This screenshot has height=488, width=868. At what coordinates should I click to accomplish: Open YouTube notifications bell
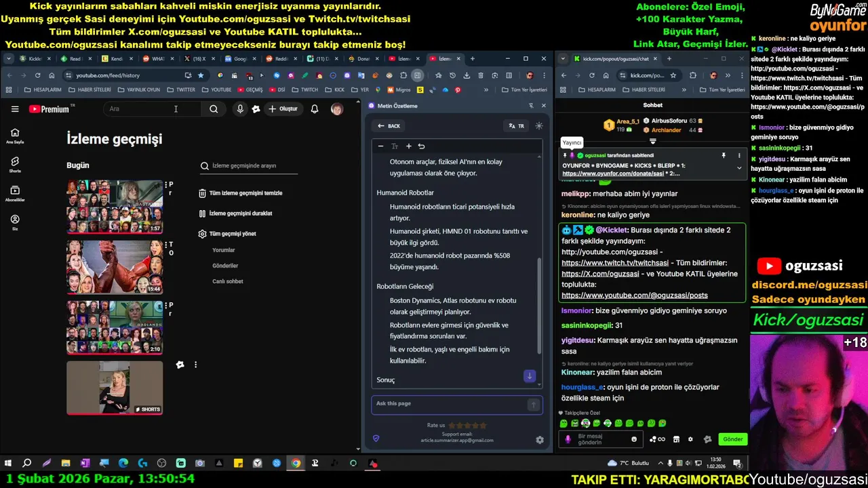315,108
